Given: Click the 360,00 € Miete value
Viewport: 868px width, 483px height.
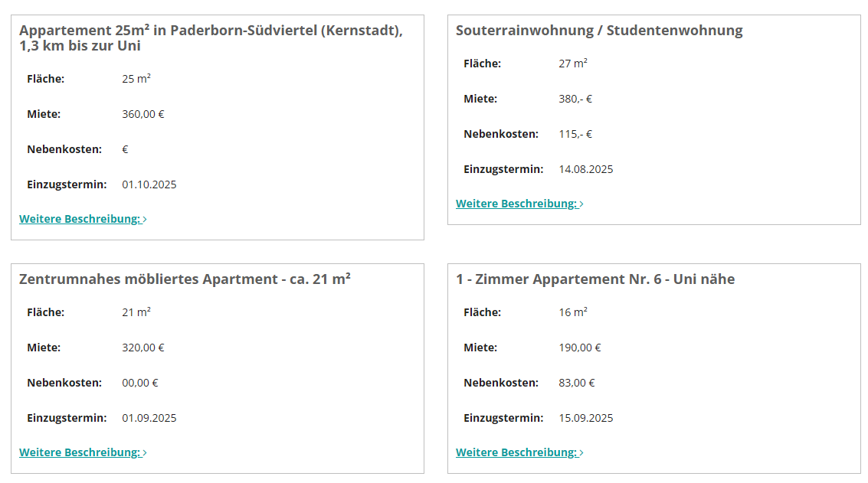Looking at the screenshot, I should coord(143,114).
